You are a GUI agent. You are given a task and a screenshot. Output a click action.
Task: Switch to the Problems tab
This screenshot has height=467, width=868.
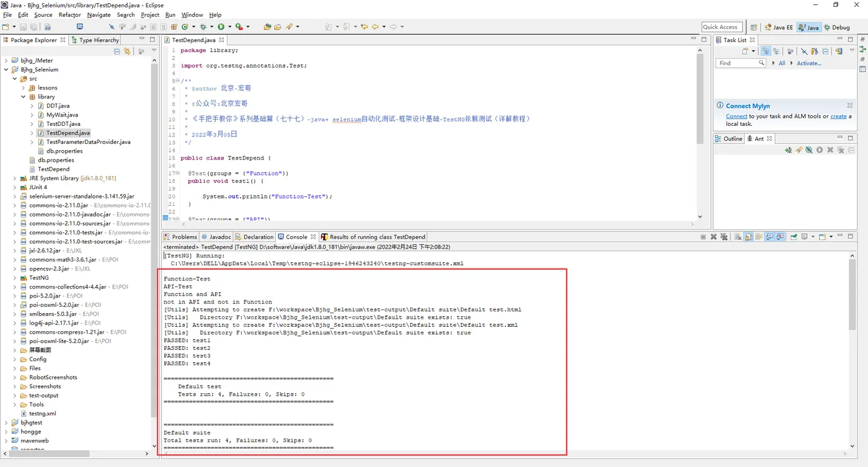click(x=180, y=237)
